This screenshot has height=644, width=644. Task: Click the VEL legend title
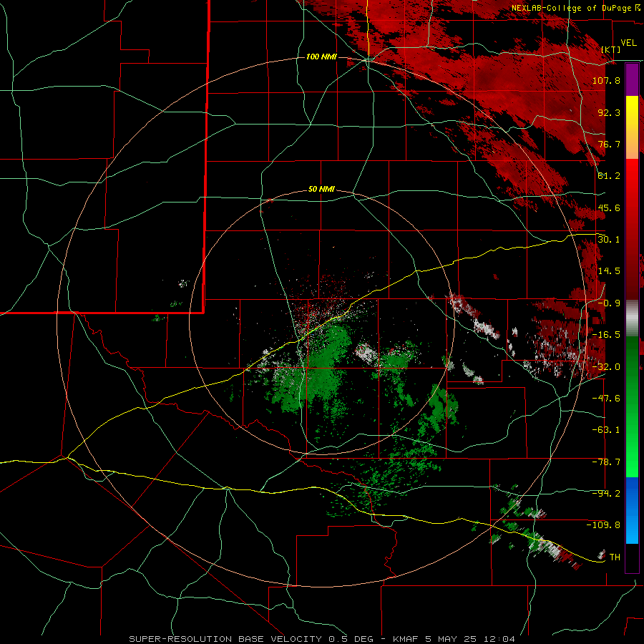click(628, 43)
